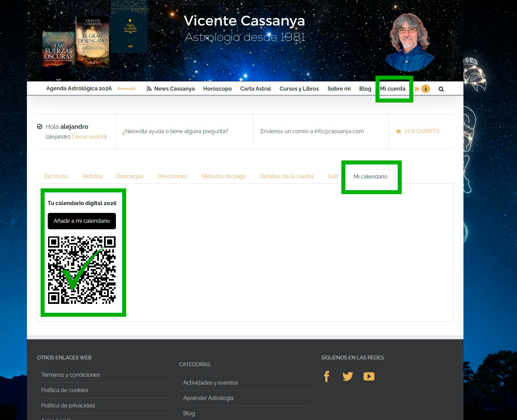This screenshot has height=420, width=517.
Task: Open the shopping cart icon in navbar
Action: point(417,89)
